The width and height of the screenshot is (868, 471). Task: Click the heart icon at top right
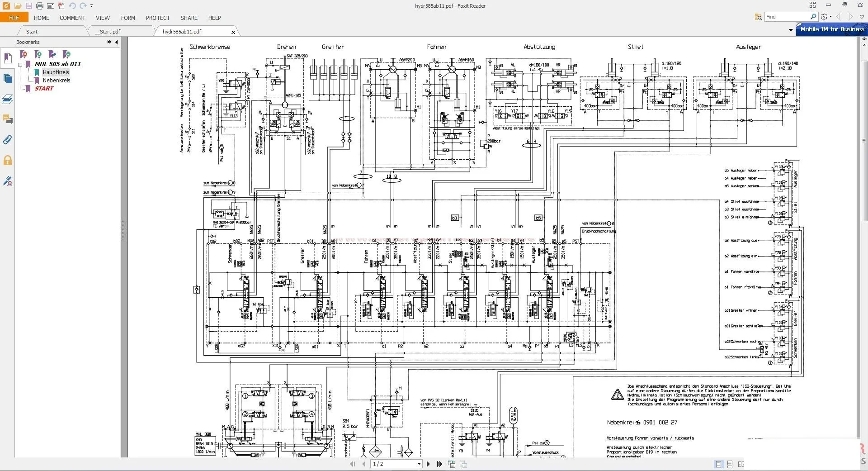862,17
